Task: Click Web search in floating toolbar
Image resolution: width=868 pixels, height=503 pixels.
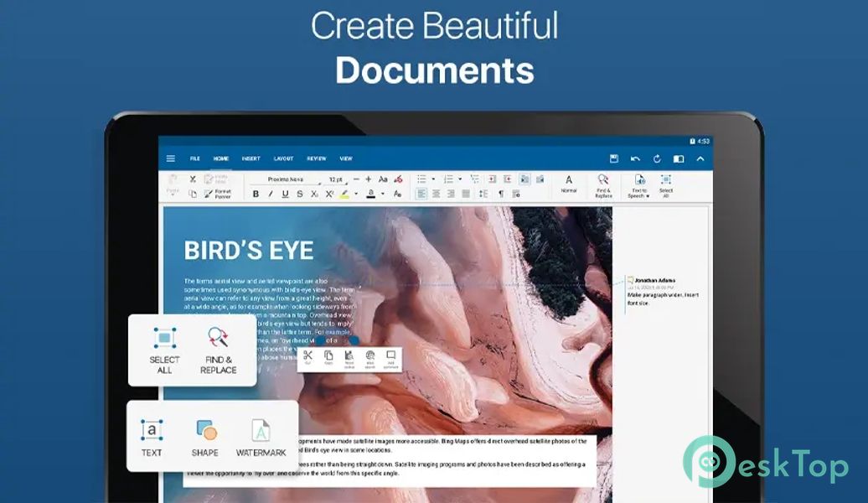Action: pyautogui.click(x=370, y=359)
